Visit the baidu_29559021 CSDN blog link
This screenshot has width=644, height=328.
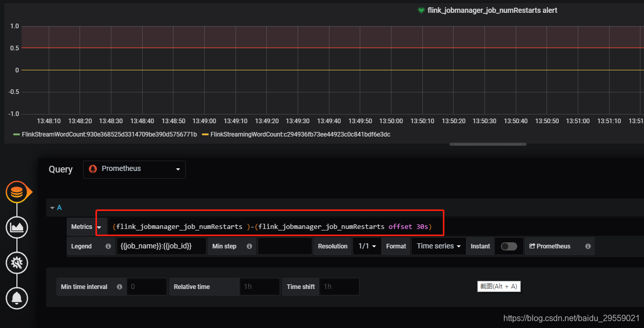tap(571, 318)
